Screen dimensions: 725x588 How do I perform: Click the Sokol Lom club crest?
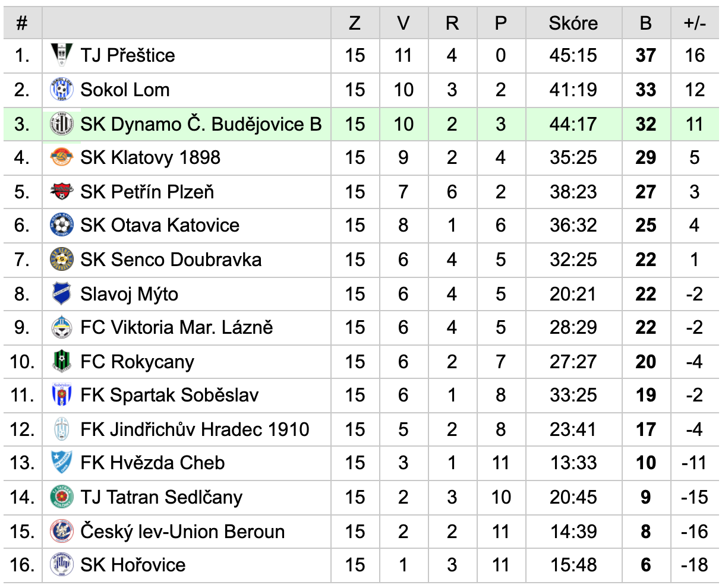point(62,90)
